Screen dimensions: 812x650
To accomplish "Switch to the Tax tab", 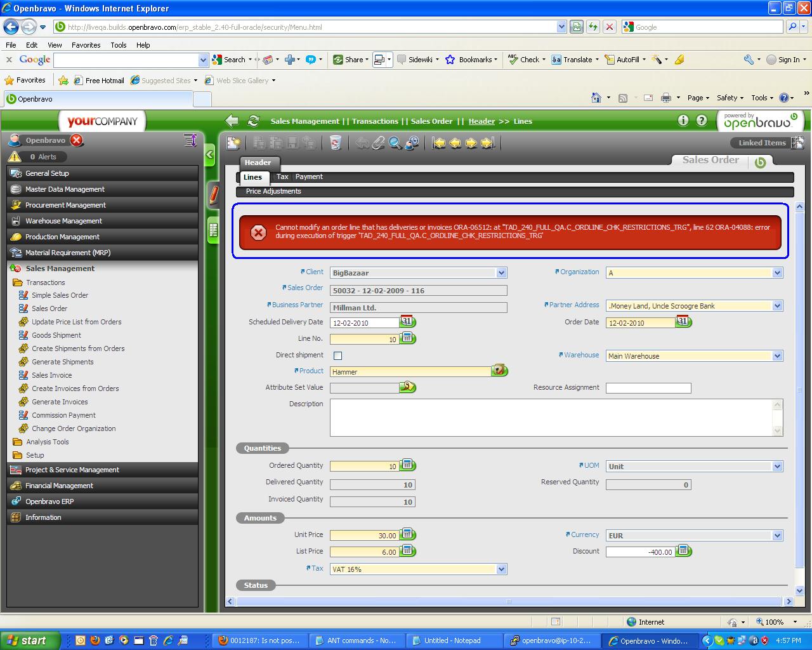I will [x=282, y=177].
